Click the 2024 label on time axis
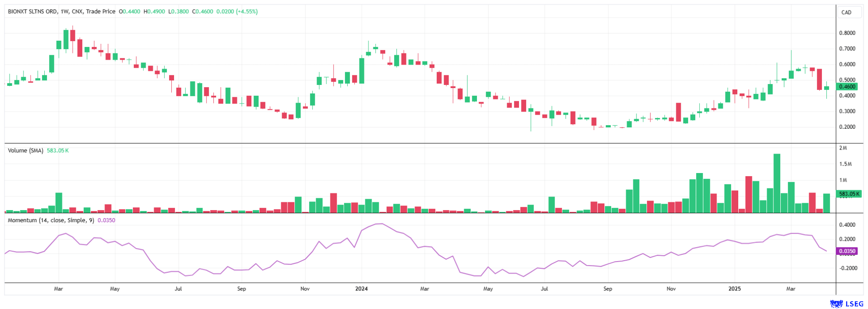 click(x=361, y=289)
